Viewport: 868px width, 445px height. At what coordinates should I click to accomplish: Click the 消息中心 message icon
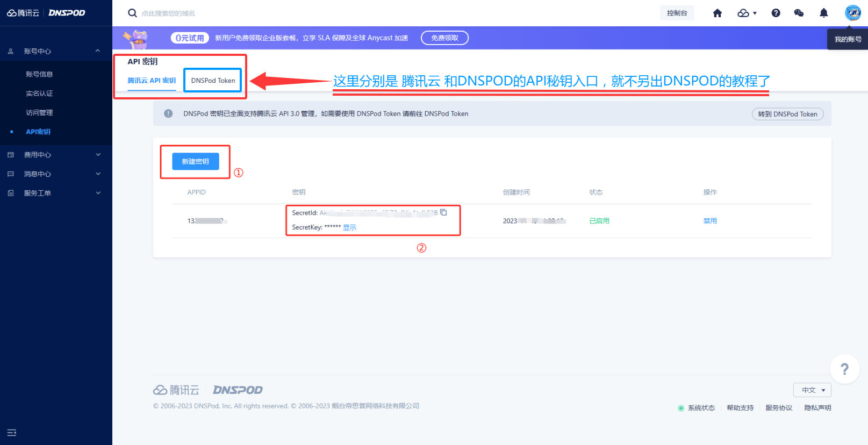coord(10,174)
